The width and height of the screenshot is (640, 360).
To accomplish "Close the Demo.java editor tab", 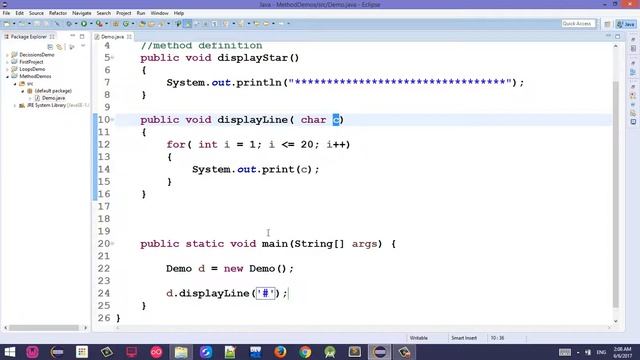I will pos(129,37).
